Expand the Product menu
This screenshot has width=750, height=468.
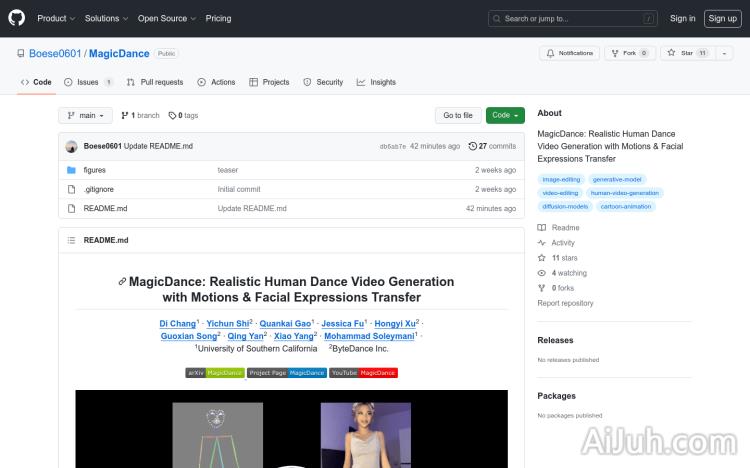pyautogui.click(x=55, y=18)
